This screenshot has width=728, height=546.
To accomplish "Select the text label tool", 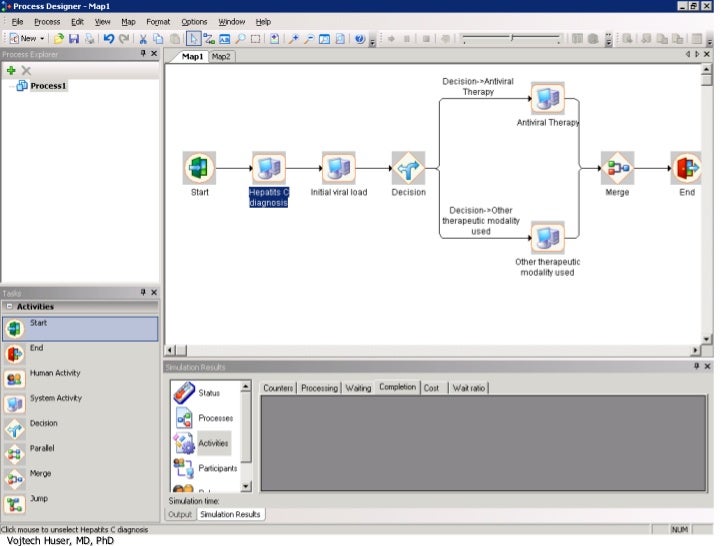I will click(224, 39).
